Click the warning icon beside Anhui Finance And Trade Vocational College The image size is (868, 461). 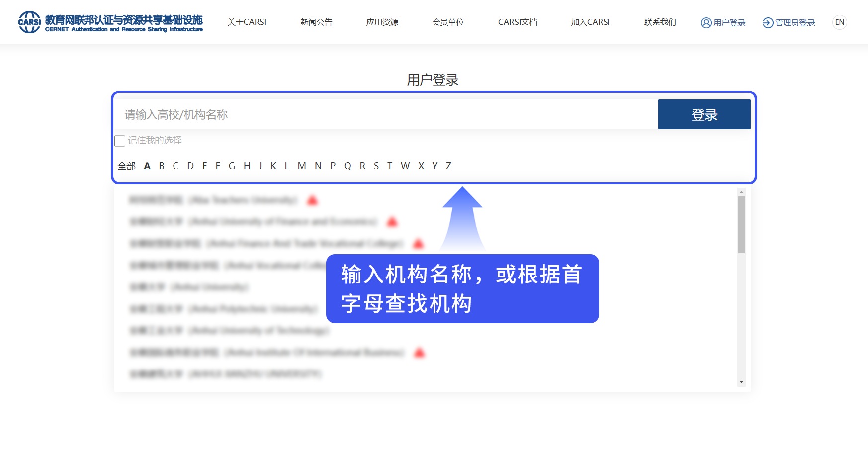[419, 244]
